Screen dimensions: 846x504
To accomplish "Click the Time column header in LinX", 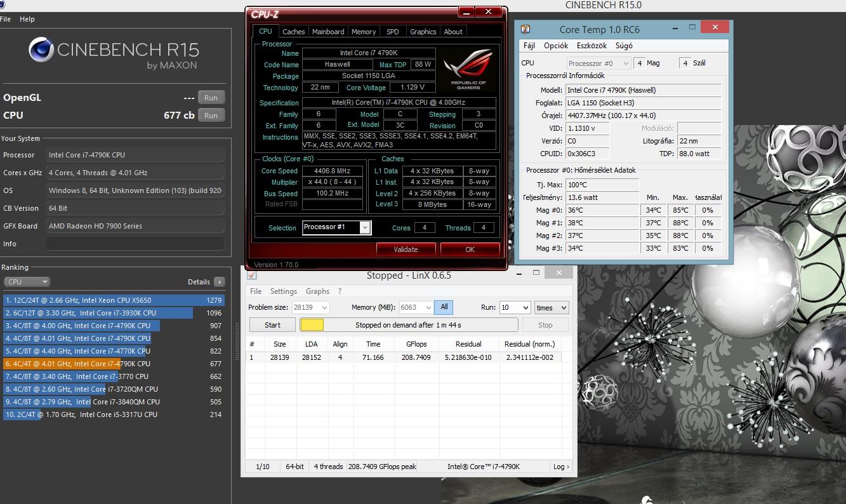I will [373, 344].
